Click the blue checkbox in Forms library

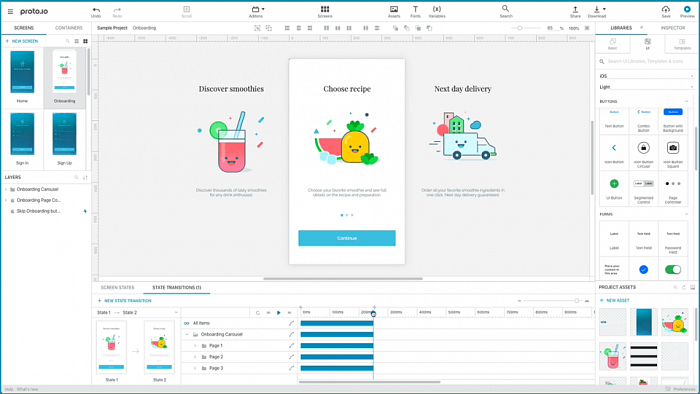click(643, 270)
